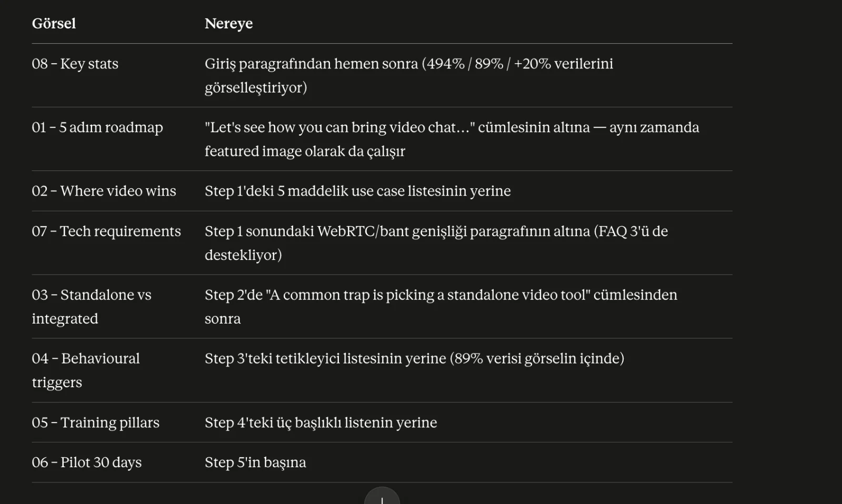Image resolution: width=842 pixels, height=504 pixels.
Task: Click the "Step 5'in başına" cell
Action: (x=255, y=462)
